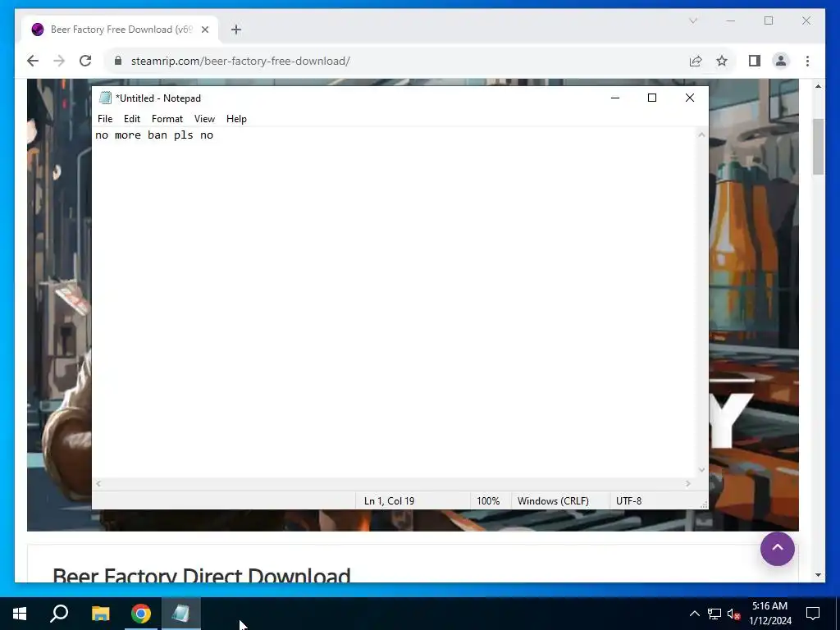
Task: Open Chrome tab search chevron
Action: tap(693, 21)
